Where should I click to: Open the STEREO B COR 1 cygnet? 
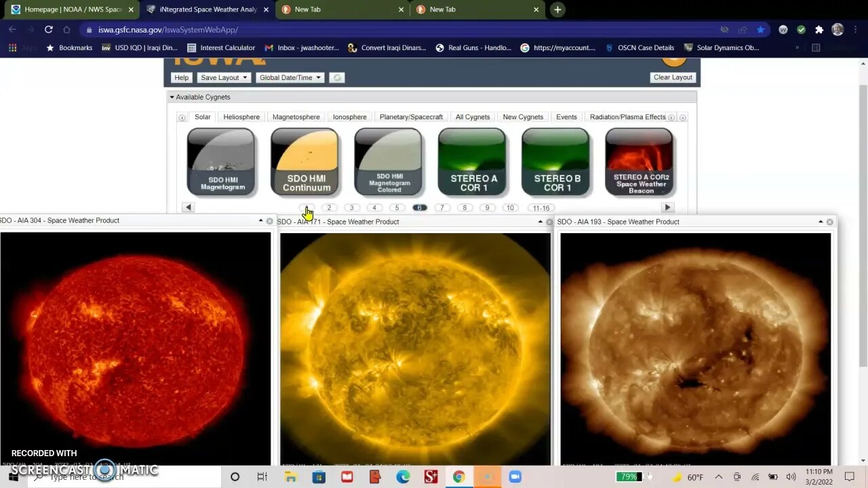(x=555, y=162)
